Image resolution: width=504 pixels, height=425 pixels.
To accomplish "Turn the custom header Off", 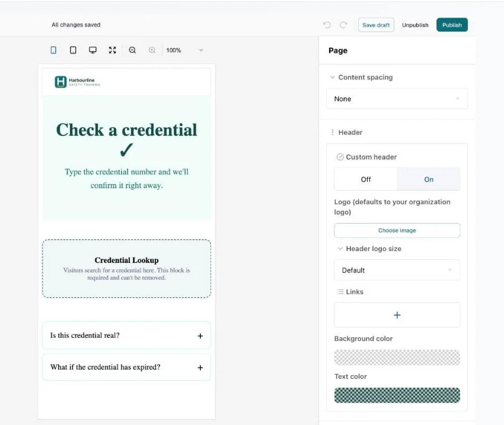I will click(366, 179).
